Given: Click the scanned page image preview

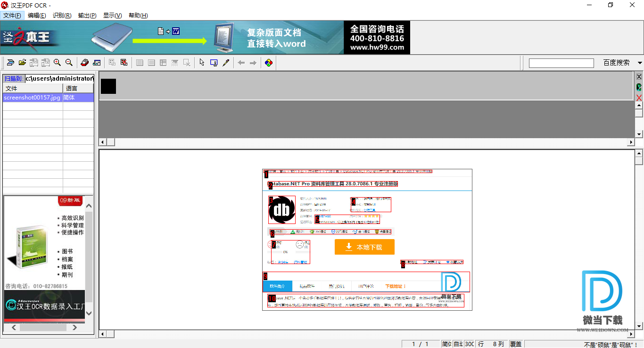Looking at the screenshot, I should tap(367, 240).
